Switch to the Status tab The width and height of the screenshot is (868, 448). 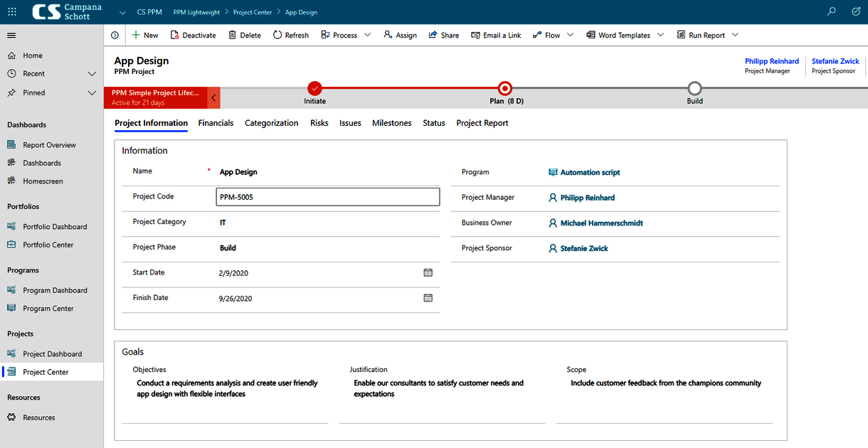coord(434,123)
